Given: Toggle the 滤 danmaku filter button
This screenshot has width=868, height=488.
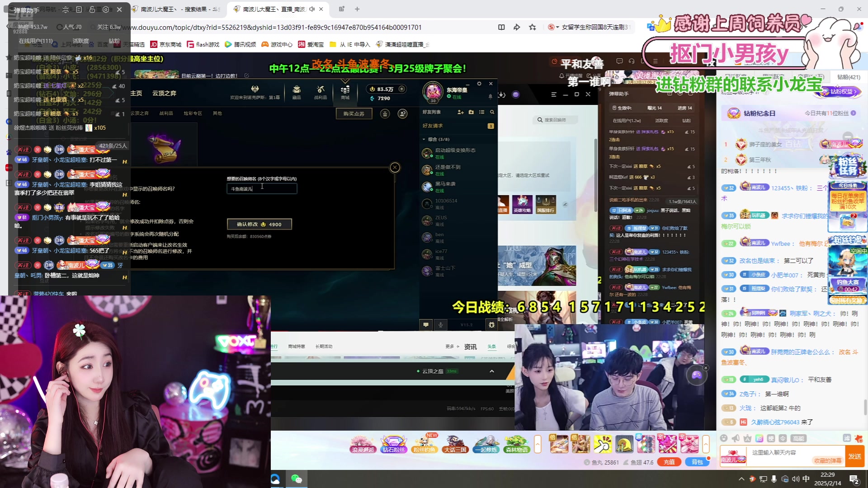Looking at the screenshot, I should click(x=846, y=438).
